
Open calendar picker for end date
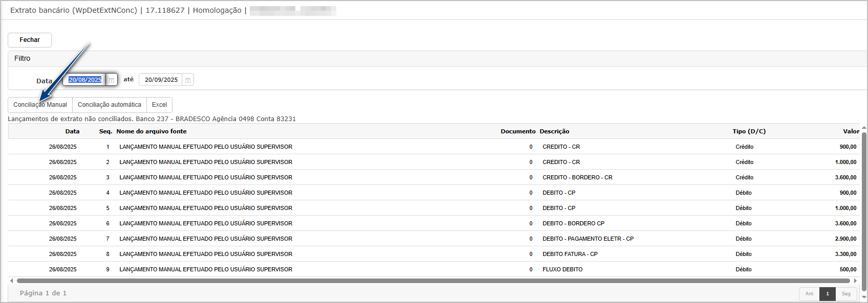[188, 80]
